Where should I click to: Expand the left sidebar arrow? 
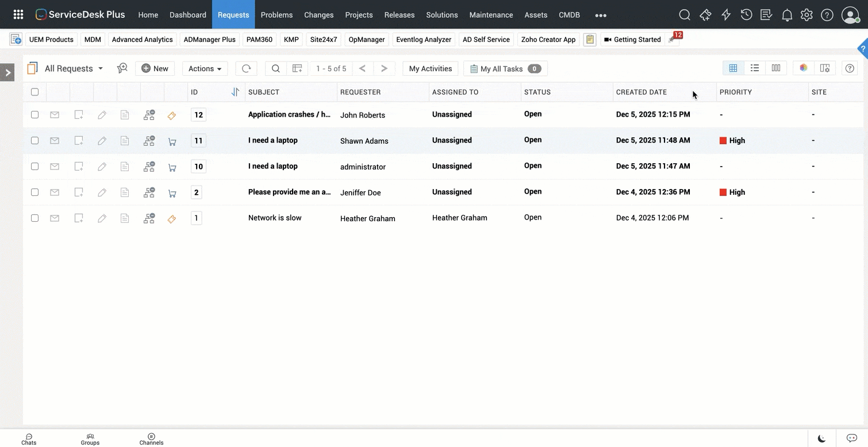7,72
